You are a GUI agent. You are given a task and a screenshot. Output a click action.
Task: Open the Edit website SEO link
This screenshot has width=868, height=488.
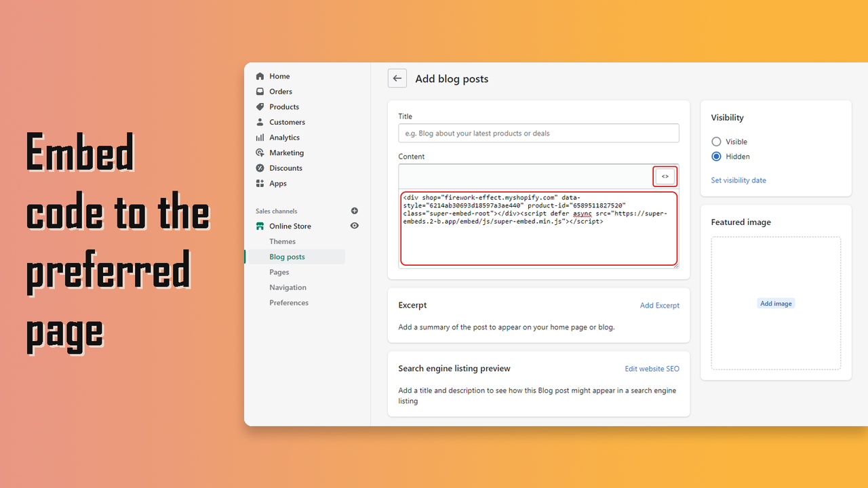(652, 368)
